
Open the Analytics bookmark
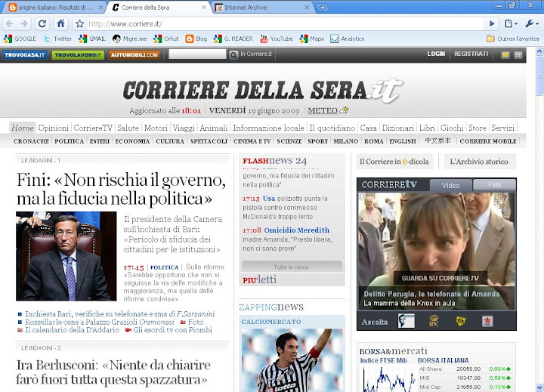point(348,39)
